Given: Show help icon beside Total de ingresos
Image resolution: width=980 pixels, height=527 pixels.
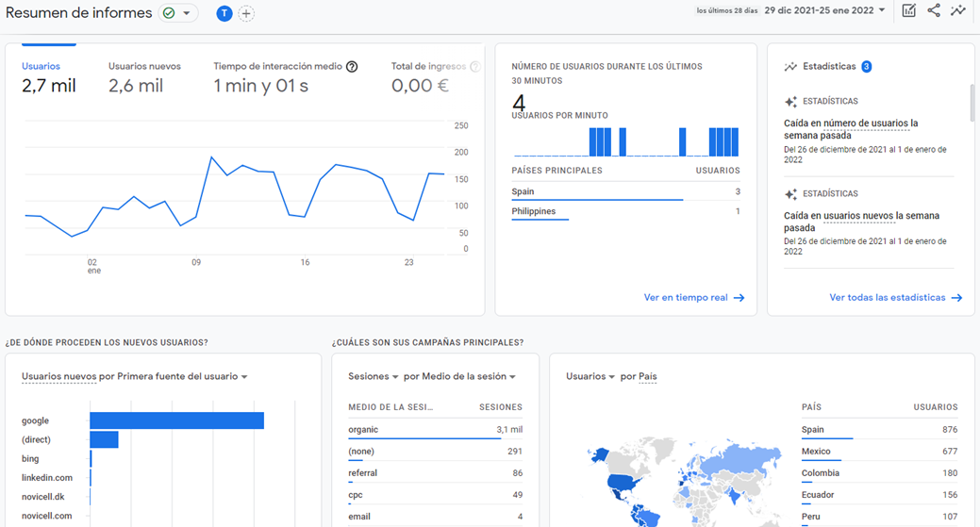Looking at the screenshot, I should 475,66.
